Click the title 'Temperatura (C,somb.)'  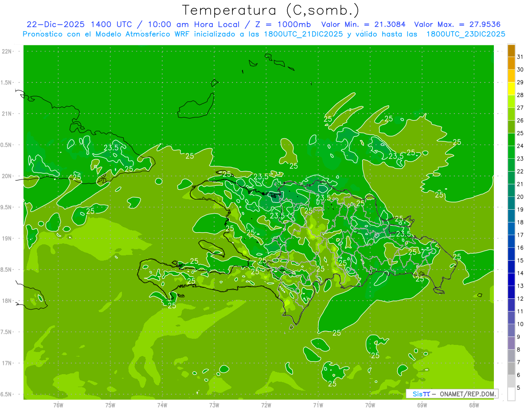coord(270,10)
